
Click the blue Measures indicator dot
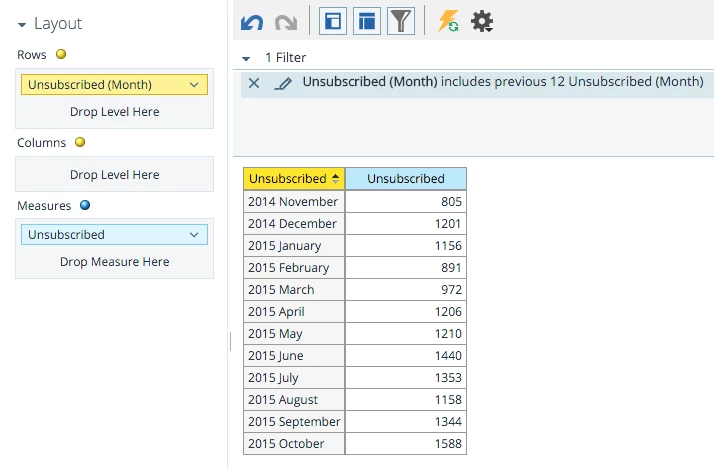click(85, 205)
